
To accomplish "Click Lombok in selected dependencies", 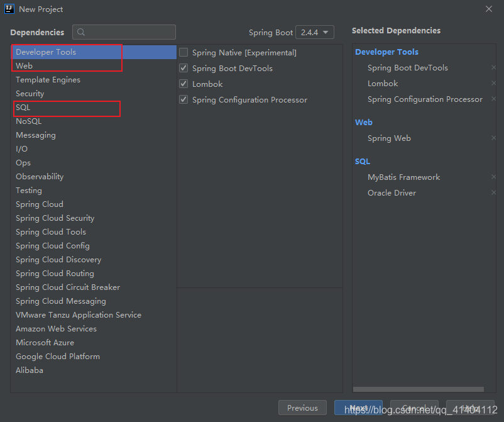I will 383,83.
